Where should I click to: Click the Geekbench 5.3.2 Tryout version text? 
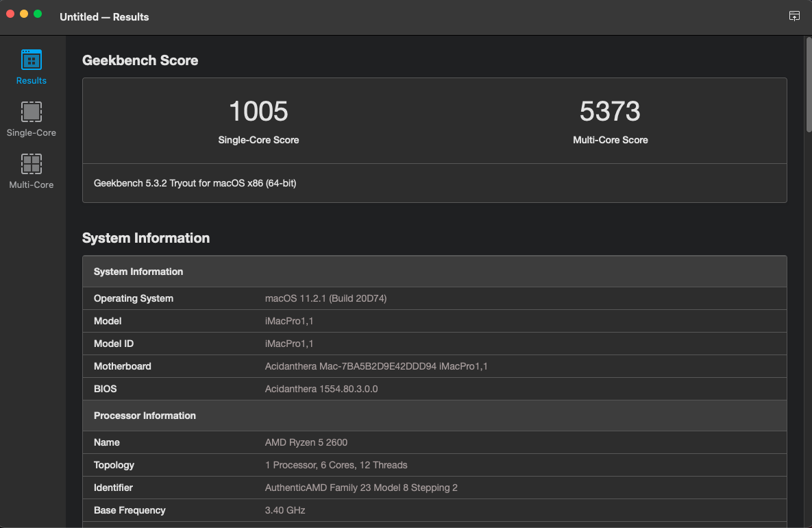[195, 183]
